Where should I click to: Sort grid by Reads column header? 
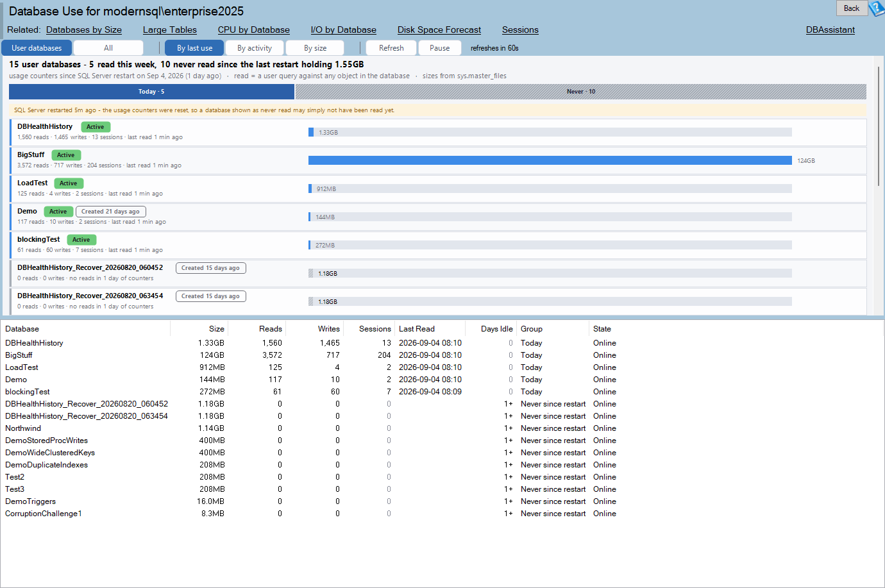click(x=257, y=329)
